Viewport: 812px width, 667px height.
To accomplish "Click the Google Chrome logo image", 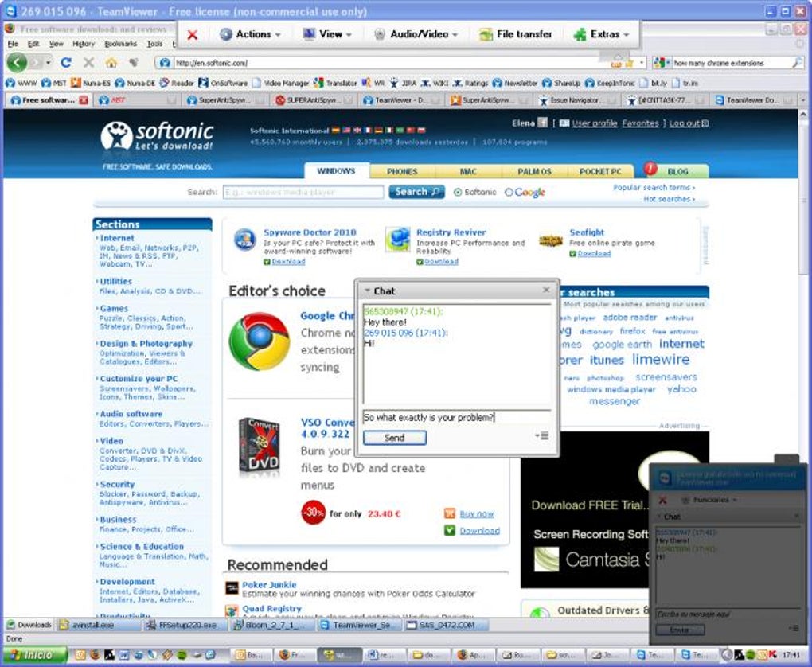I will 260,341.
